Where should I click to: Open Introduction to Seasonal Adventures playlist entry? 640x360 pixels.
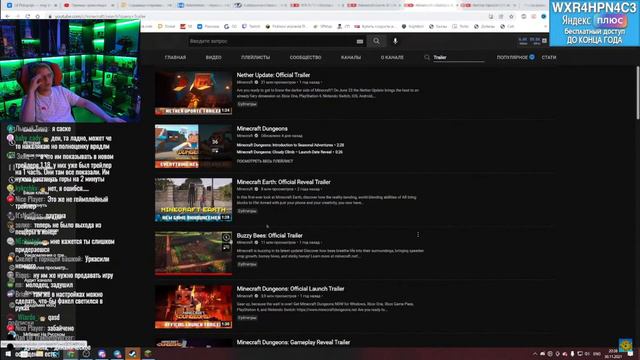290,145
